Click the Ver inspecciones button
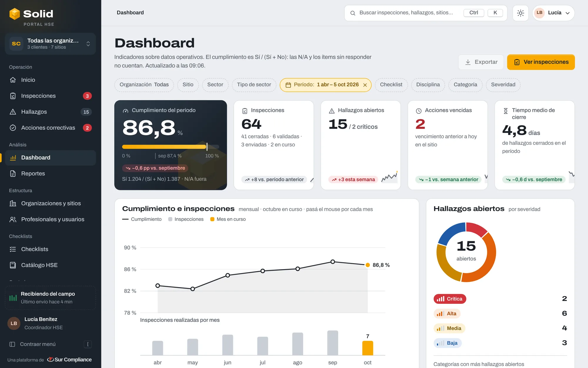This screenshot has width=588, height=368. 541,62
